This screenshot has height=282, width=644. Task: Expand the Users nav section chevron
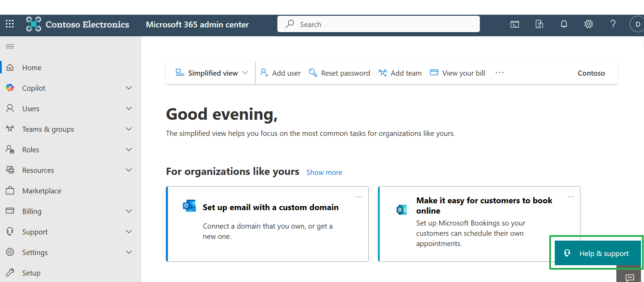pyautogui.click(x=129, y=108)
